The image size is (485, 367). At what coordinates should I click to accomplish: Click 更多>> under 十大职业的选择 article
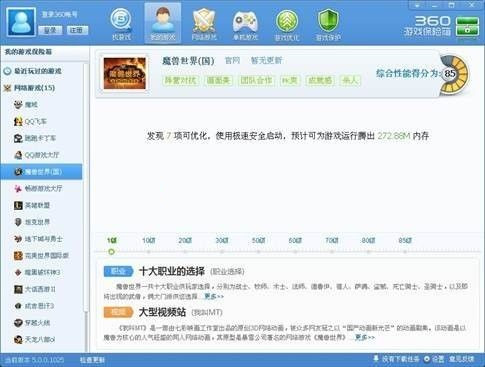pyautogui.click(x=214, y=296)
